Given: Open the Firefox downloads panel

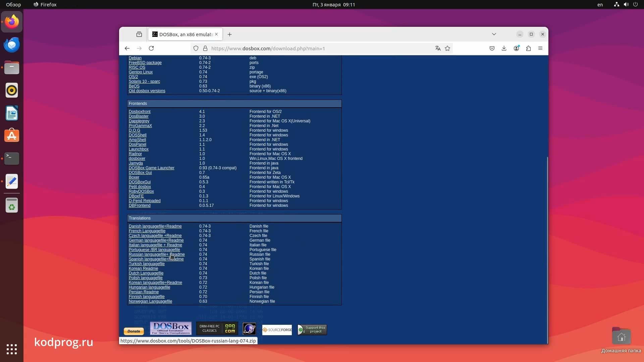Looking at the screenshot, I should [504, 48].
